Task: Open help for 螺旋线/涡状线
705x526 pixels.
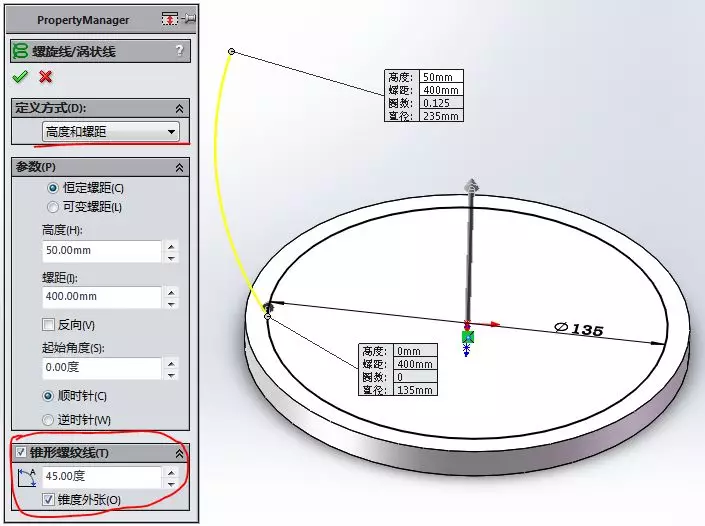Action: (179, 50)
